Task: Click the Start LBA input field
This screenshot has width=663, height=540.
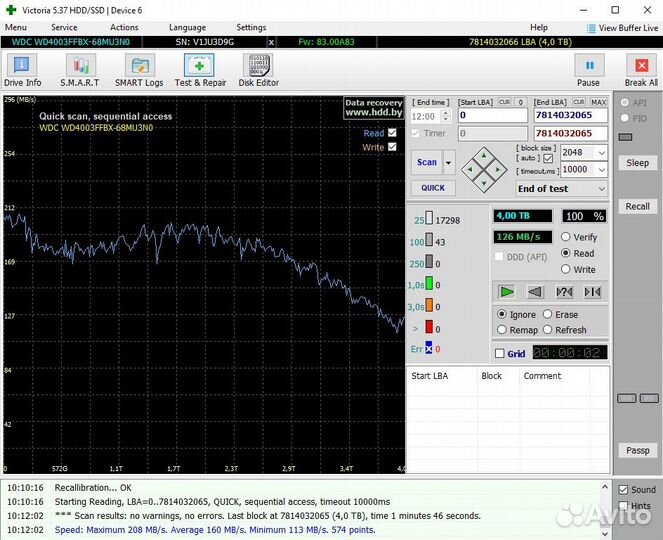Action: click(492, 116)
